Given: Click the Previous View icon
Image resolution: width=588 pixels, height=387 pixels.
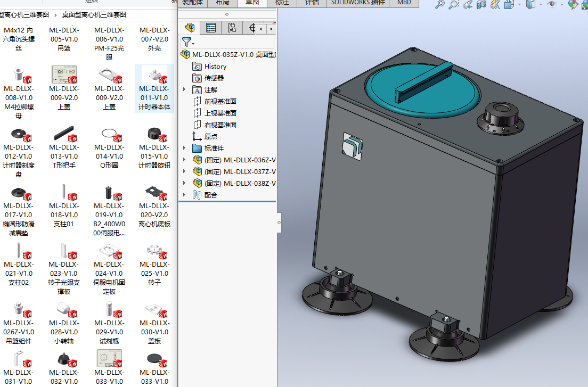Looking at the screenshot, I should tap(468, 5).
